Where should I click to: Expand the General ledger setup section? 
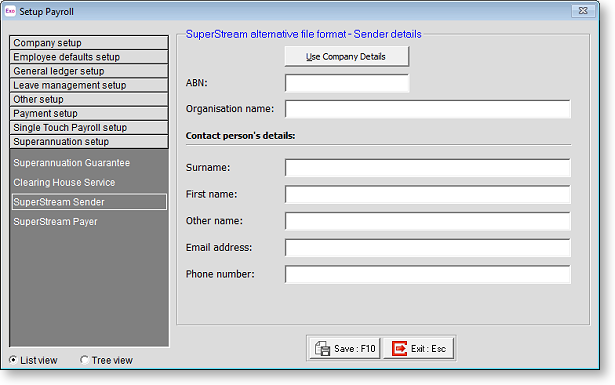pyautogui.click(x=89, y=71)
